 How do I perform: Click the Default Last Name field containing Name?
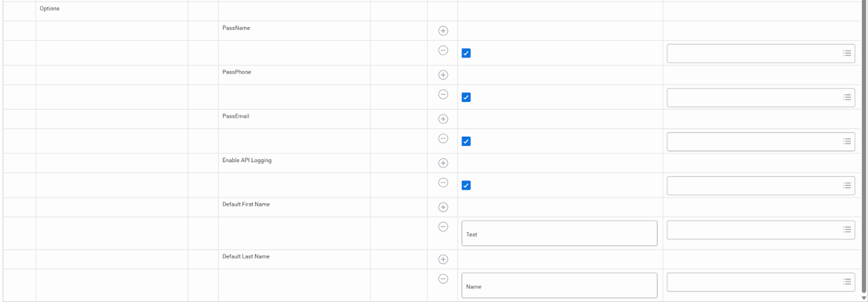click(x=559, y=286)
